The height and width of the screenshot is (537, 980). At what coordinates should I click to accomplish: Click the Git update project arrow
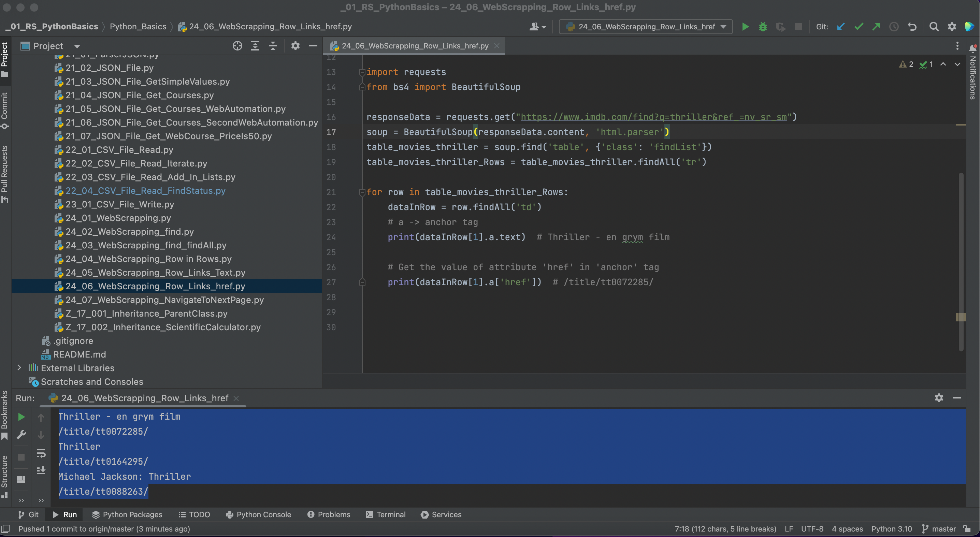pos(841,27)
